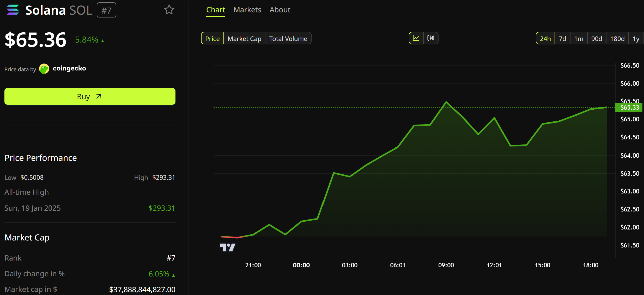Add Solana to favorites with star icon

tap(169, 10)
